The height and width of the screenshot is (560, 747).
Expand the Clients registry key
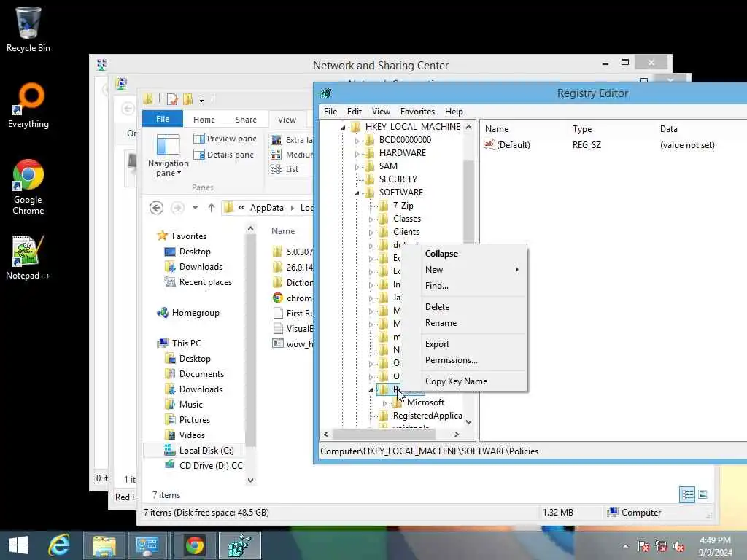(x=370, y=233)
